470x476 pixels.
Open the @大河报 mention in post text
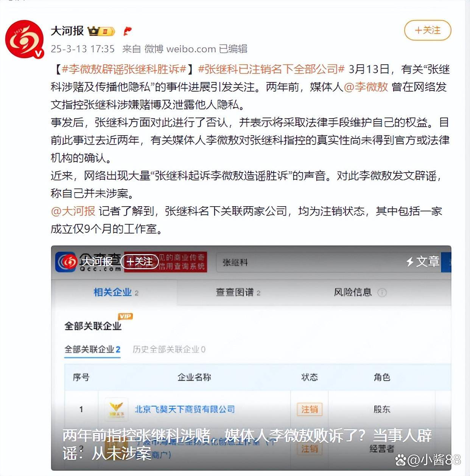coord(73,211)
